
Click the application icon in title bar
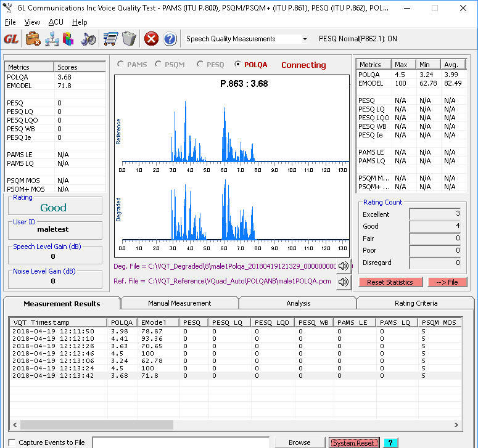coord(8,8)
